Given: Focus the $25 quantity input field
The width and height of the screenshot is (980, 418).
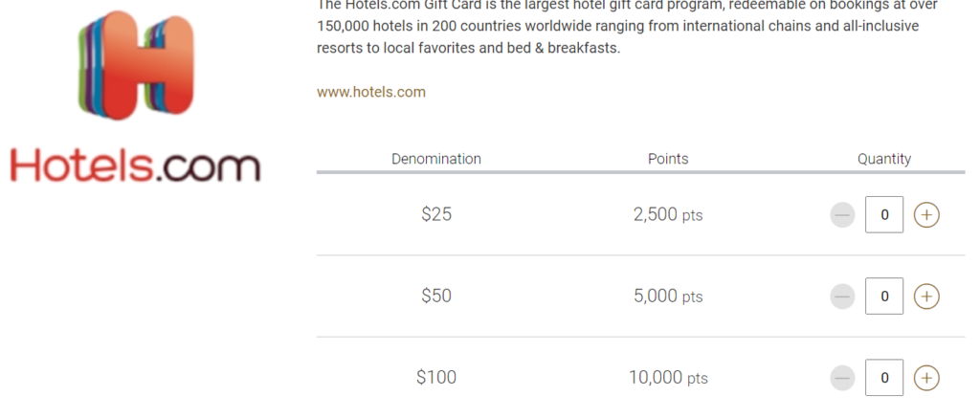Looking at the screenshot, I should coord(884,215).
